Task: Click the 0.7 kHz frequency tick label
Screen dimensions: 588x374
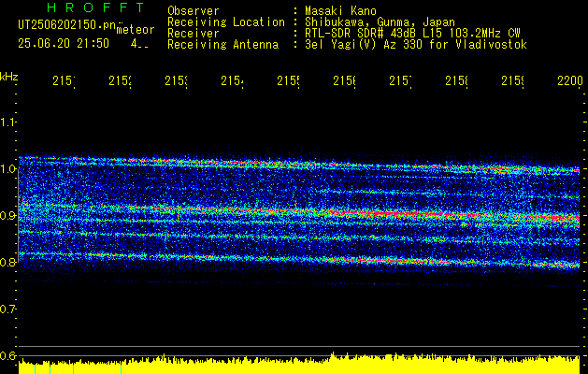Action: [7, 309]
